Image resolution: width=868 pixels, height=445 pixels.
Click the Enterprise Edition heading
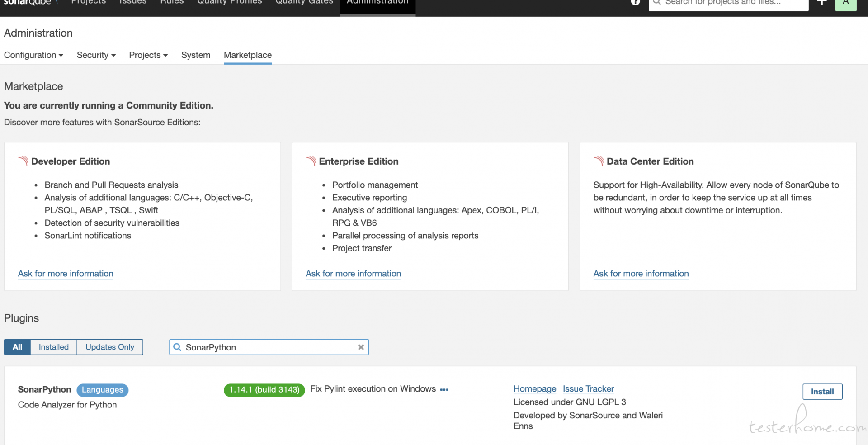pyautogui.click(x=359, y=161)
